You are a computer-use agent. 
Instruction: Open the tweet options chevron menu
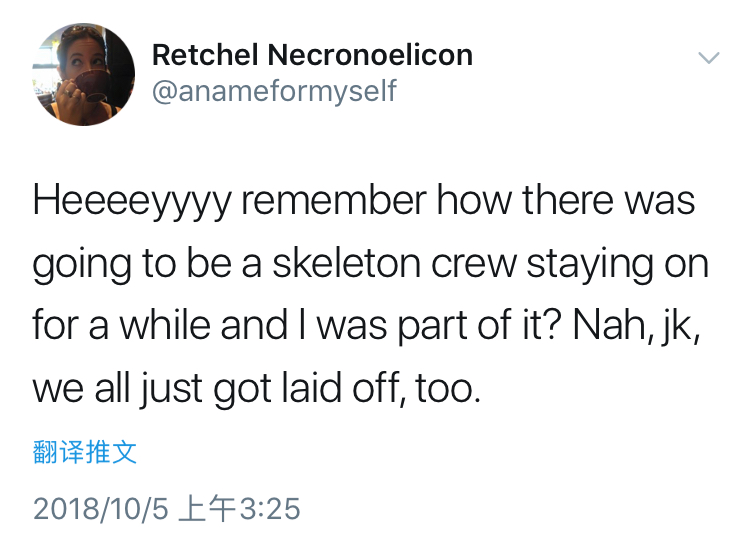[x=708, y=58]
